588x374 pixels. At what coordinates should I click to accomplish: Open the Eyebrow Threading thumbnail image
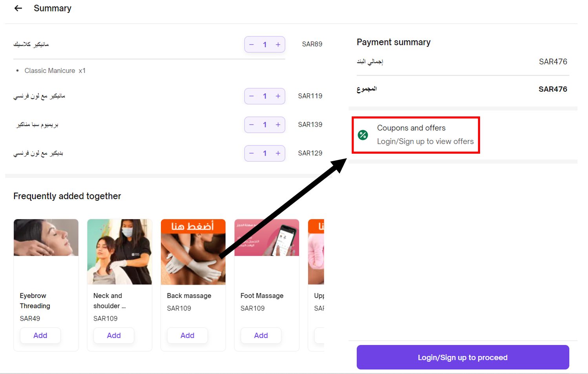click(x=46, y=238)
